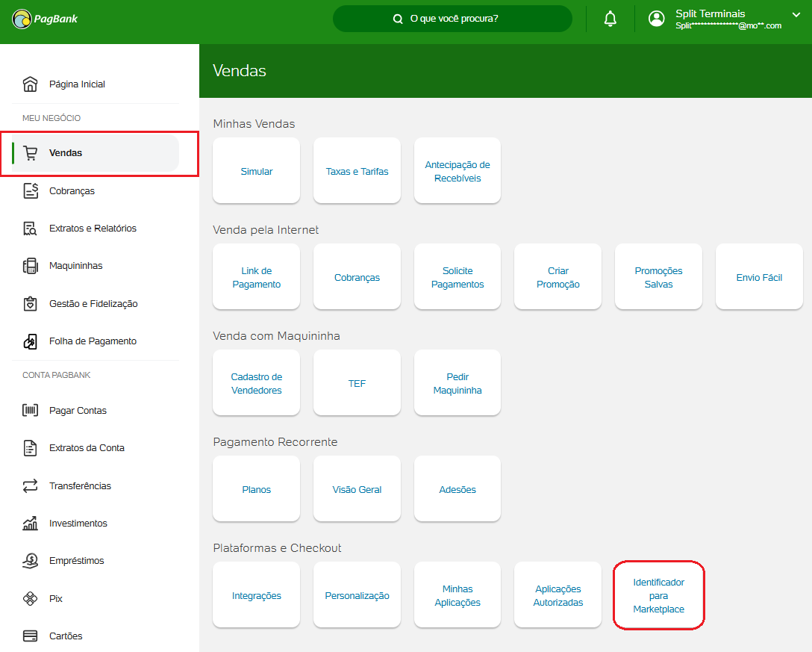Click the Folha de Pagamento icon
Viewport: 812px width, 652px height.
pos(30,341)
